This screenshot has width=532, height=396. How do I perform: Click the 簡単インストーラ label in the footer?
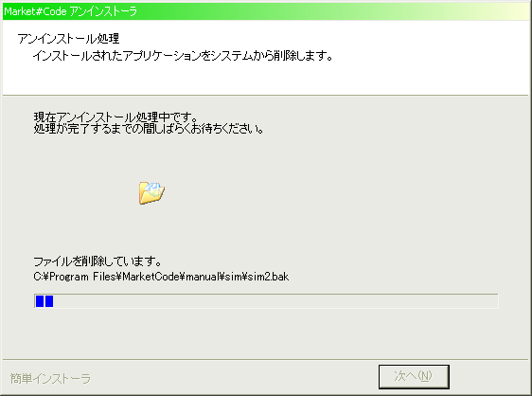click(50, 378)
